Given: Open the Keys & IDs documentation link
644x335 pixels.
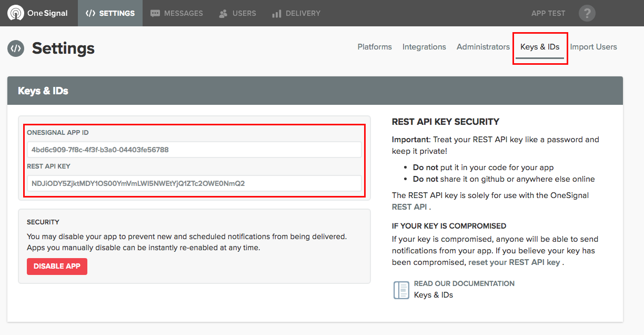Looking at the screenshot, I should click(x=434, y=295).
